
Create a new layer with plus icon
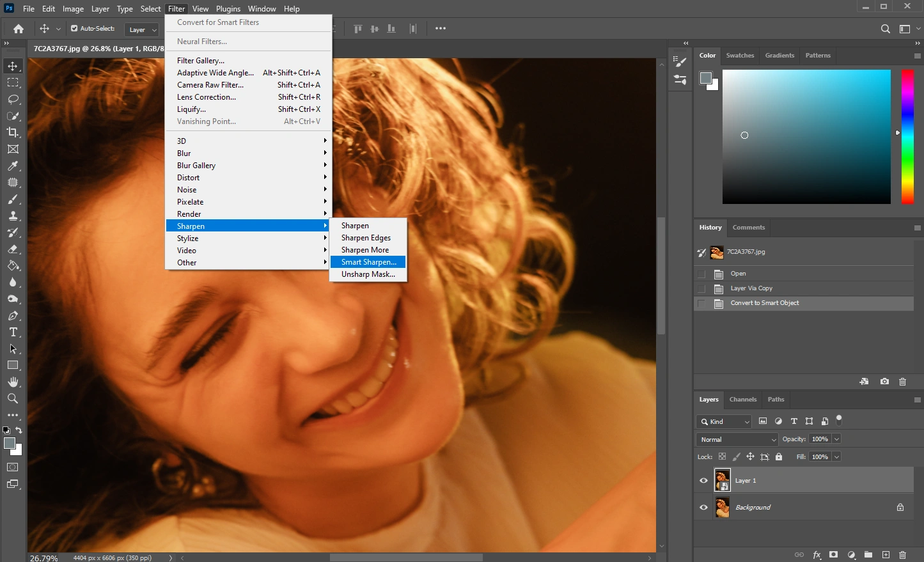[x=886, y=555]
